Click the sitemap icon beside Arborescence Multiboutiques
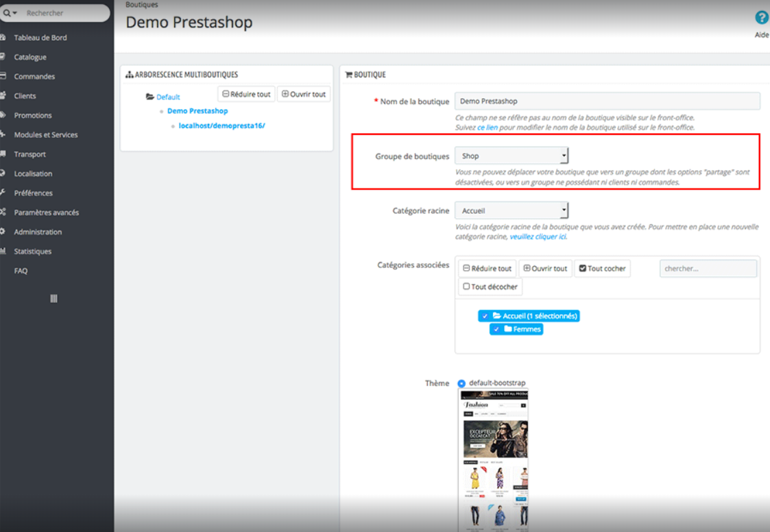This screenshot has width=770, height=532. (130, 75)
